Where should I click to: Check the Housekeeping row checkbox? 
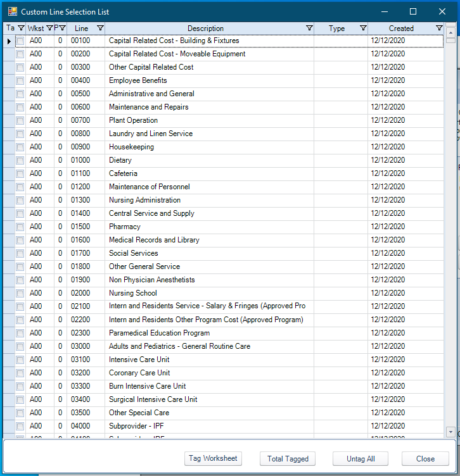point(20,147)
